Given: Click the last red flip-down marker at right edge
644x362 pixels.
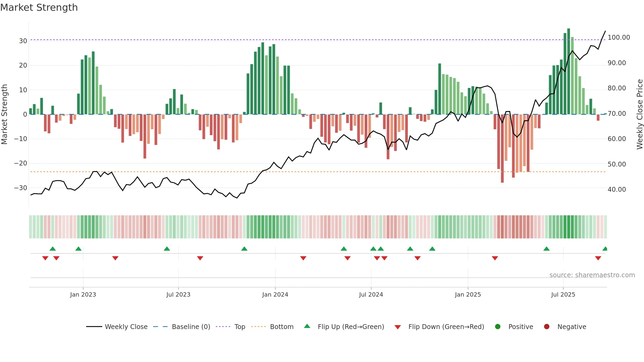Looking at the screenshot, I should click(x=598, y=258).
